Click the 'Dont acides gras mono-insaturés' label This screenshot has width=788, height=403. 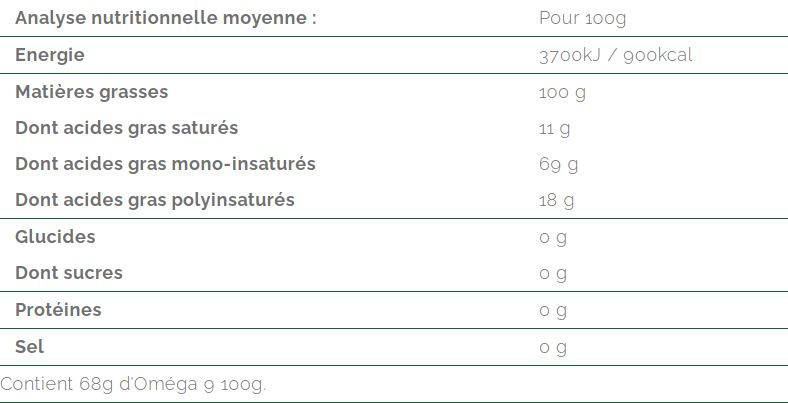(x=165, y=164)
